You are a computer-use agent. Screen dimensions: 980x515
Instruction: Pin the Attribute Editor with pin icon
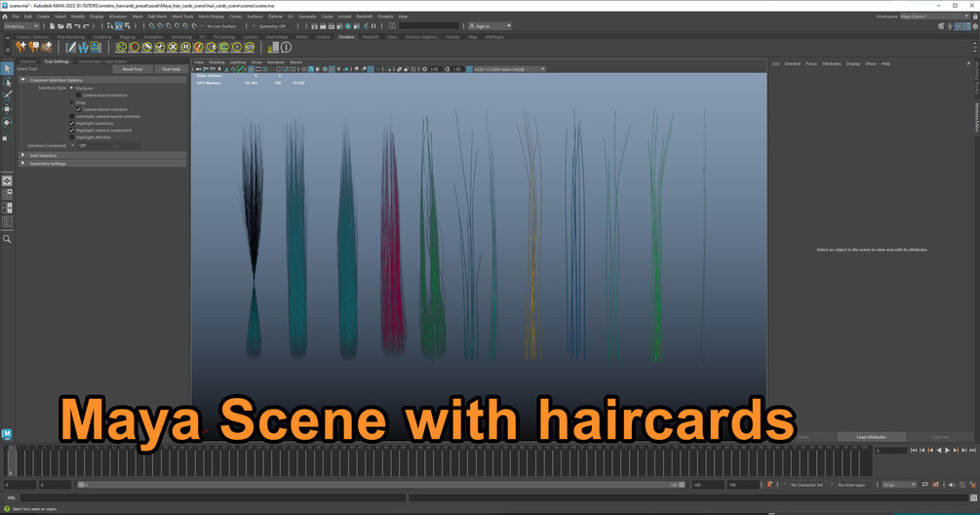[968, 63]
